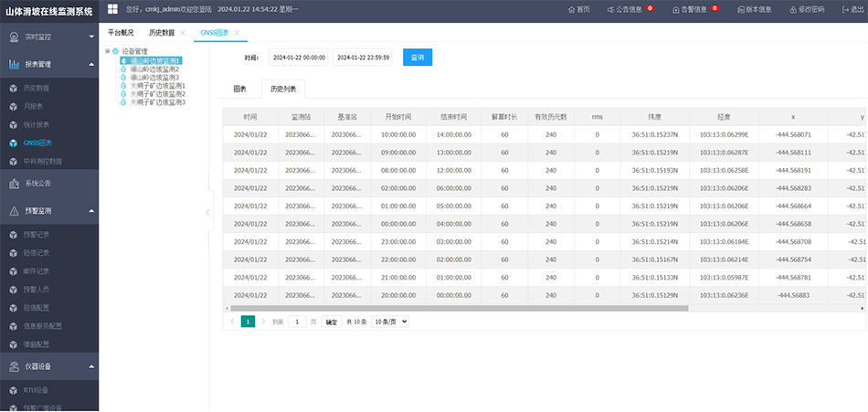The height and width of the screenshot is (412, 868).
Task: Collapse the 设备管理 tree node
Action: tap(108, 51)
